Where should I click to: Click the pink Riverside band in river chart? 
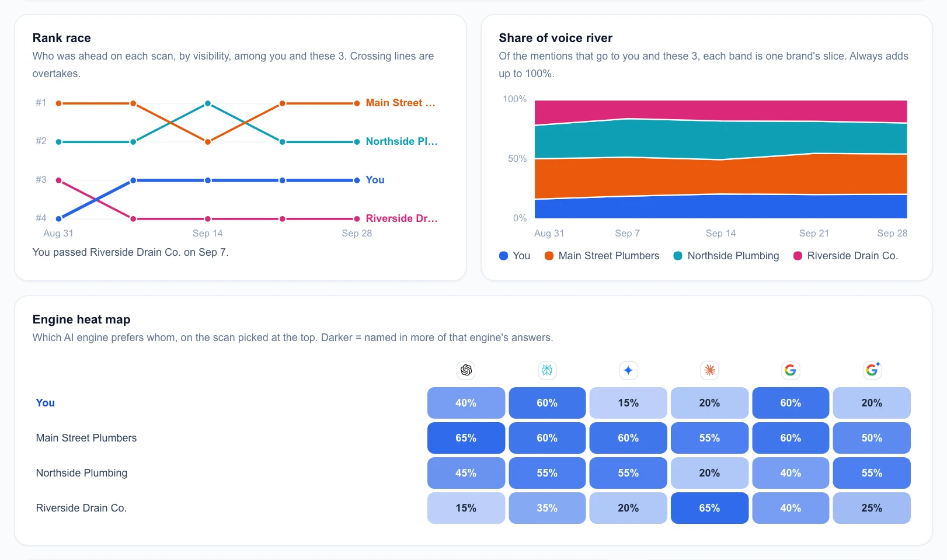(720, 110)
